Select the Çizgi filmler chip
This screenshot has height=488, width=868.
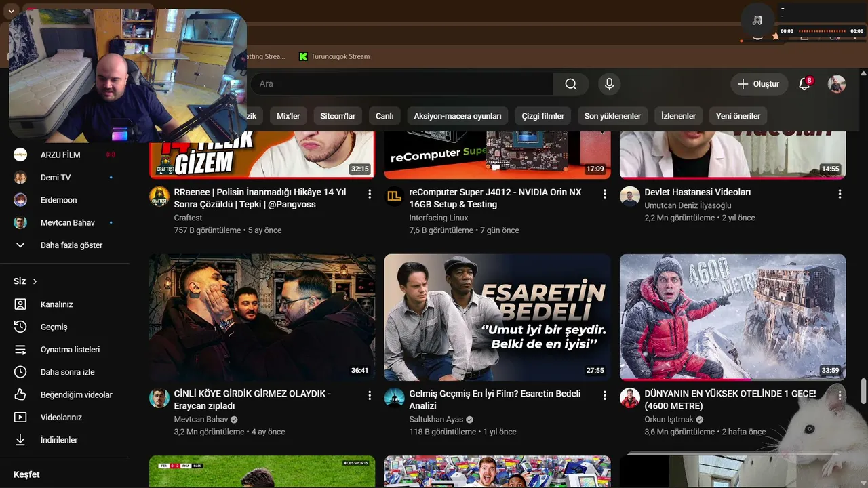coord(543,116)
